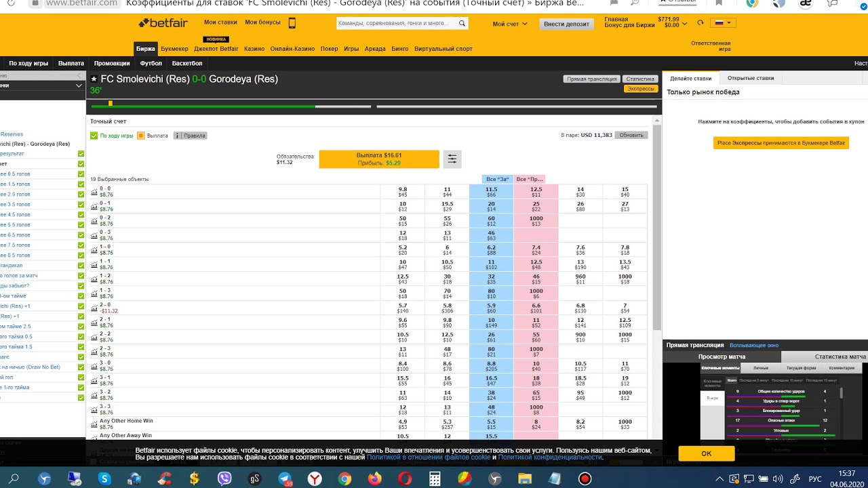The width and height of the screenshot is (868, 488).
Task: Click the Прямая трансляция button
Action: [x=591, y=79]
